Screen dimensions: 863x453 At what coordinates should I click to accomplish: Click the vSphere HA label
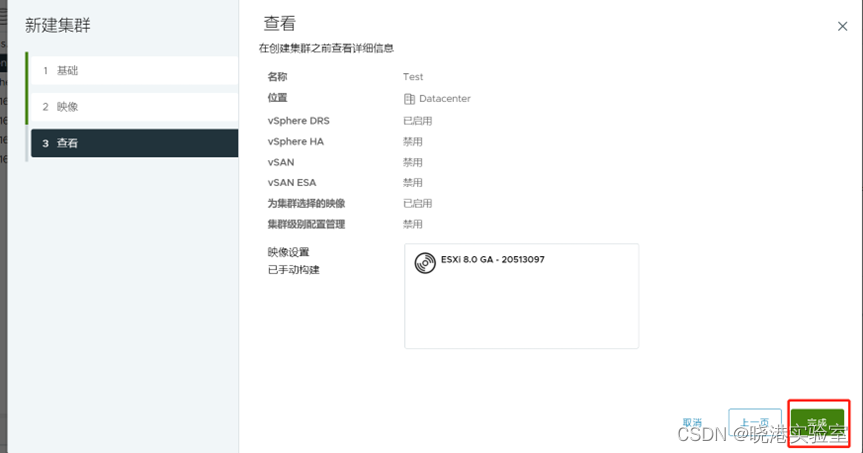pyautogui.click(x=296, y=141)
